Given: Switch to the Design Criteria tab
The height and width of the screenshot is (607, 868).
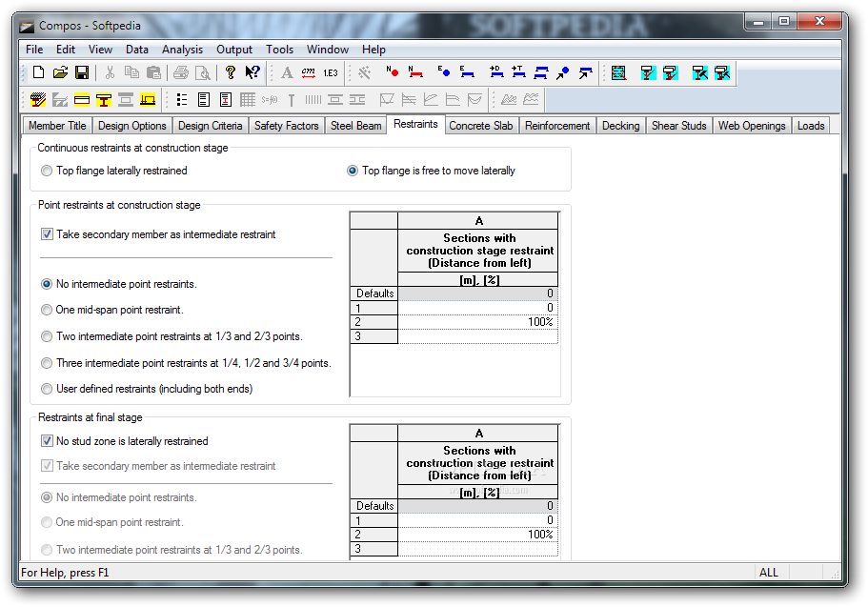Looking at the screenshot, I should (x=211, y=126).
